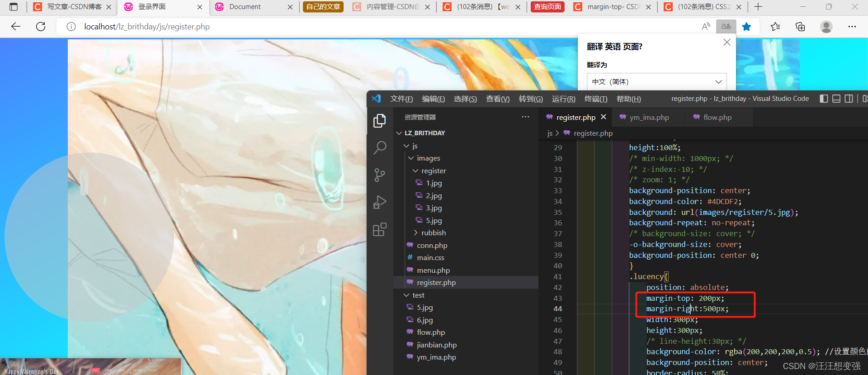
Task: Open the Search view in VS Code
Action: pos(380,147)
